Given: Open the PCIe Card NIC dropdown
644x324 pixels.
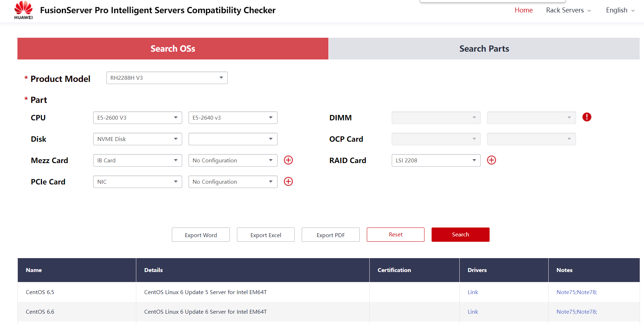Looking at the screenshot, I should click(138, 182).
